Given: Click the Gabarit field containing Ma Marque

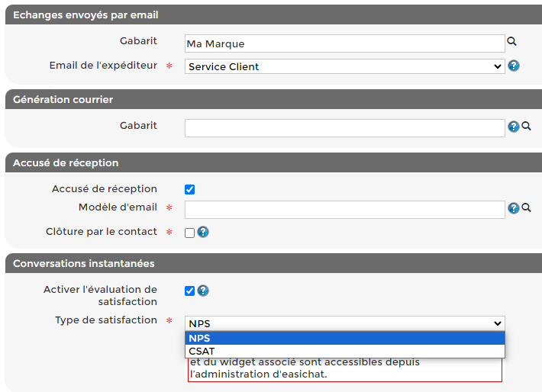Looking at the screenshot, I should point(344,43).
